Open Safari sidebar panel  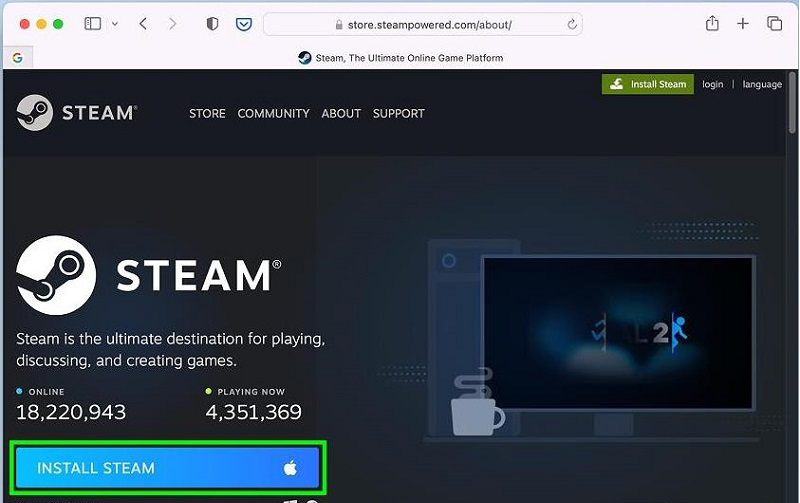point(93,24)
